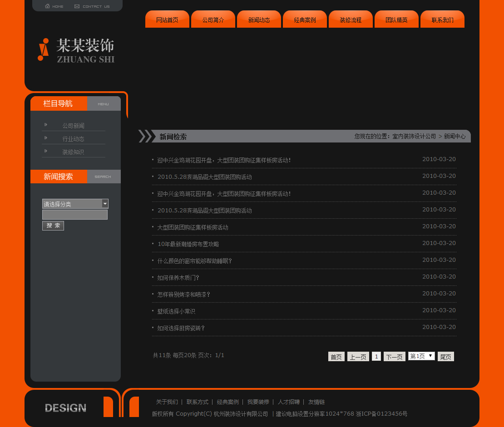Expand the 栏目导航 MENU header
504x427 pixels.
coord(104,103)
